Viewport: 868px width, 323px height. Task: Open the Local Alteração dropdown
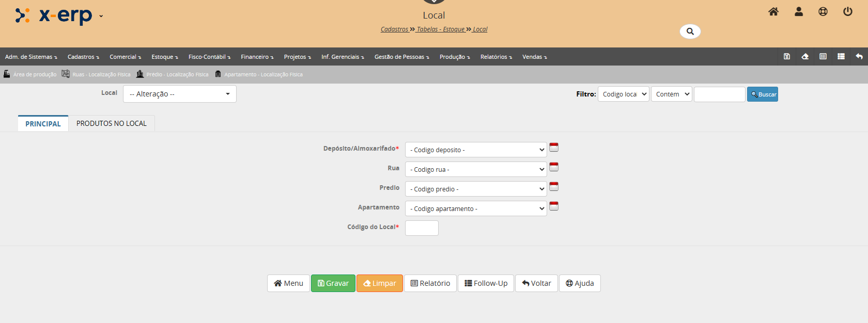point(179,94)
